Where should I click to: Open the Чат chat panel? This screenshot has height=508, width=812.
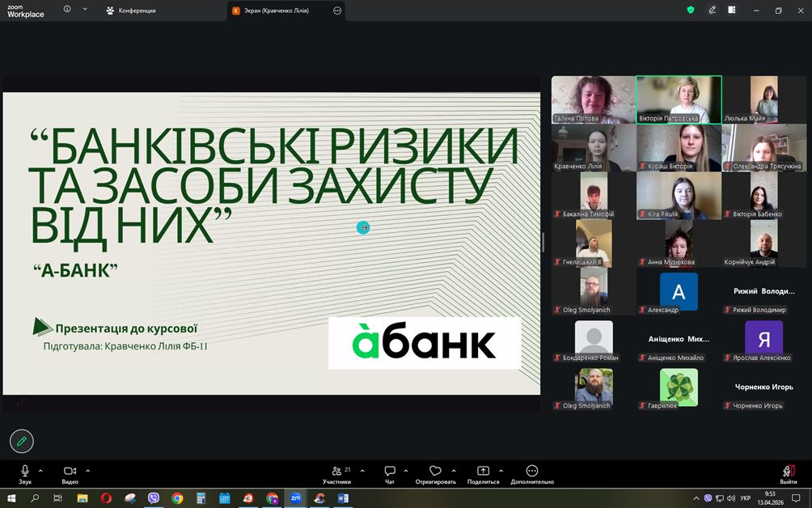click(390, 472)
